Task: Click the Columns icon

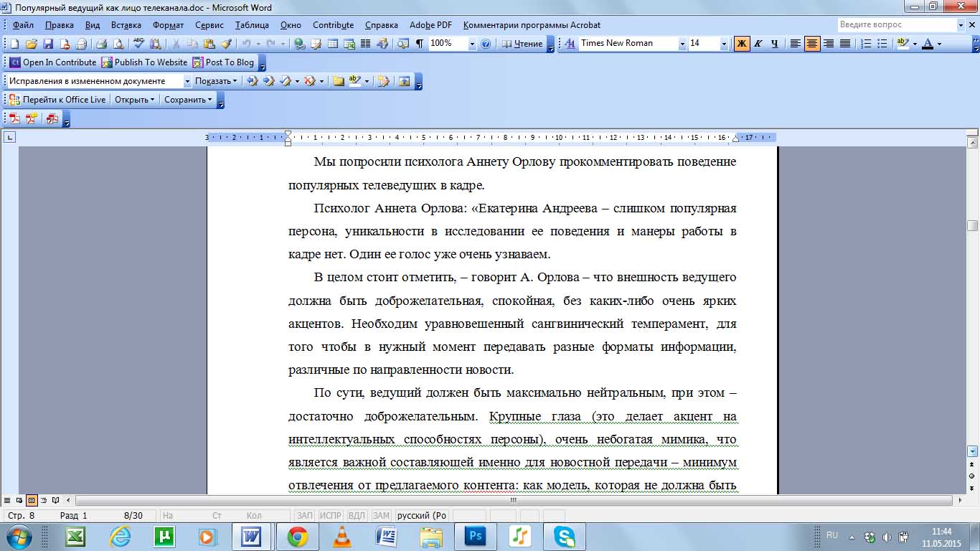Action: pos(365,44)
